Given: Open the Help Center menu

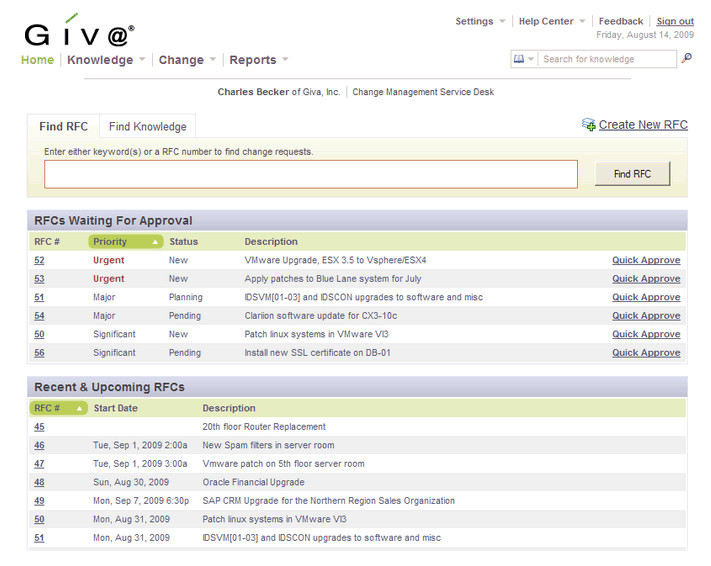Looking at the screenshot, I should tap(546, 21).
